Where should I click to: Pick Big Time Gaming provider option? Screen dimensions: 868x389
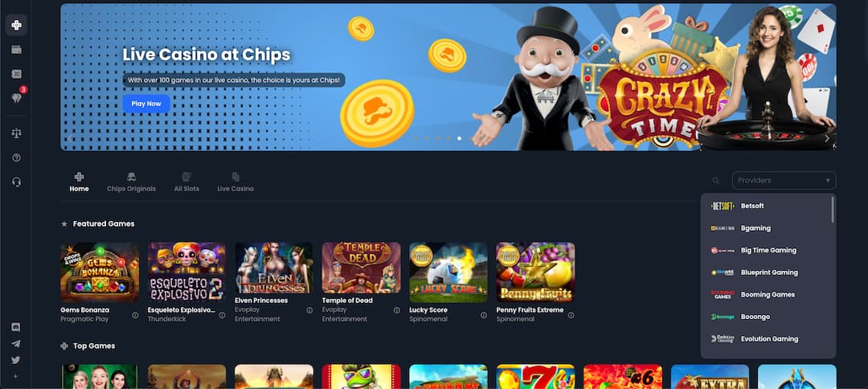[x=767, y=250]
